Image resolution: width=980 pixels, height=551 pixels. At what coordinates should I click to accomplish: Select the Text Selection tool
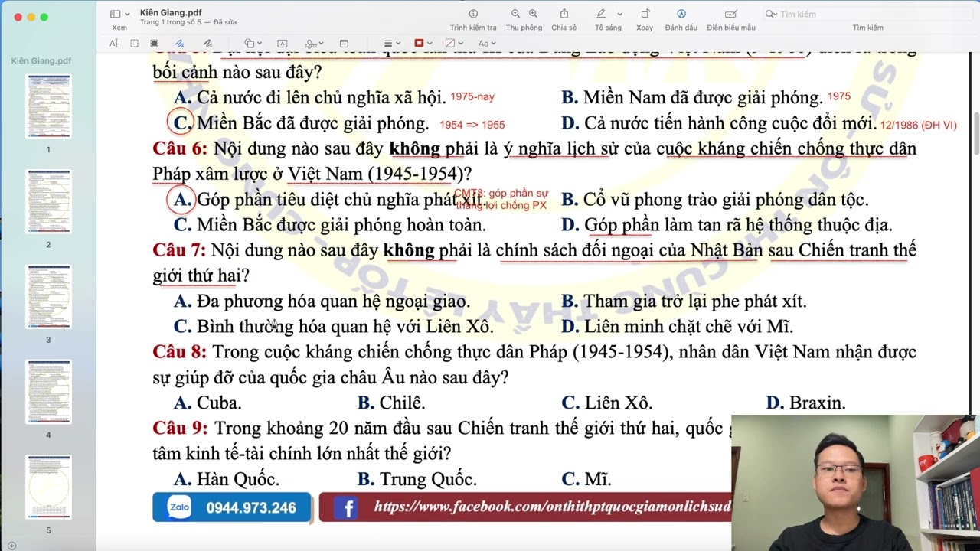pos(114,44)
